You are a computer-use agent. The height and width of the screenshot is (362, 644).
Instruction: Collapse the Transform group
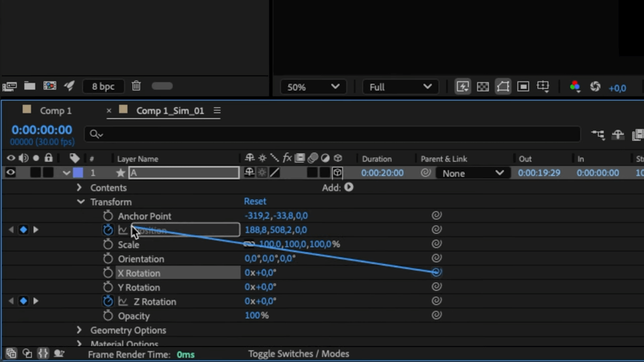tap(80, 202)
